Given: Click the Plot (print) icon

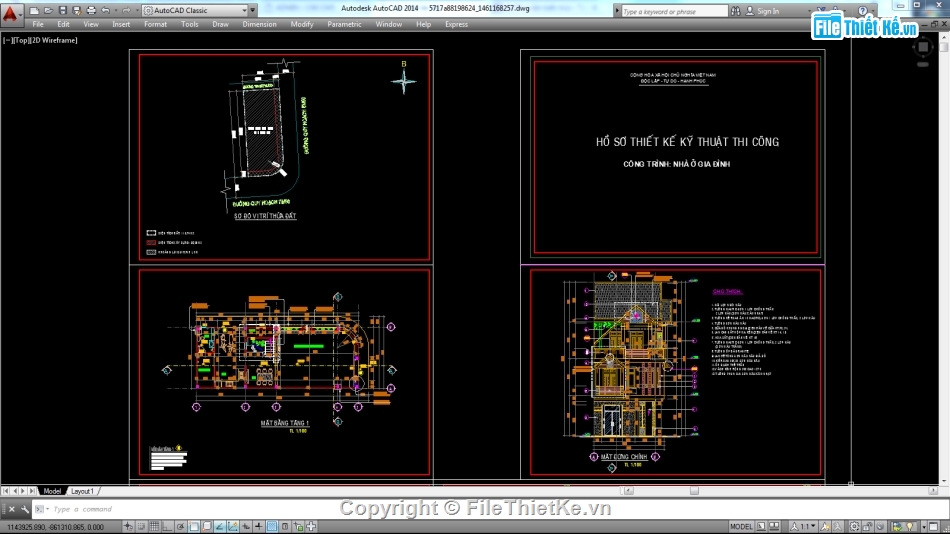Looking at the screenshot, I should click(91, 10).
